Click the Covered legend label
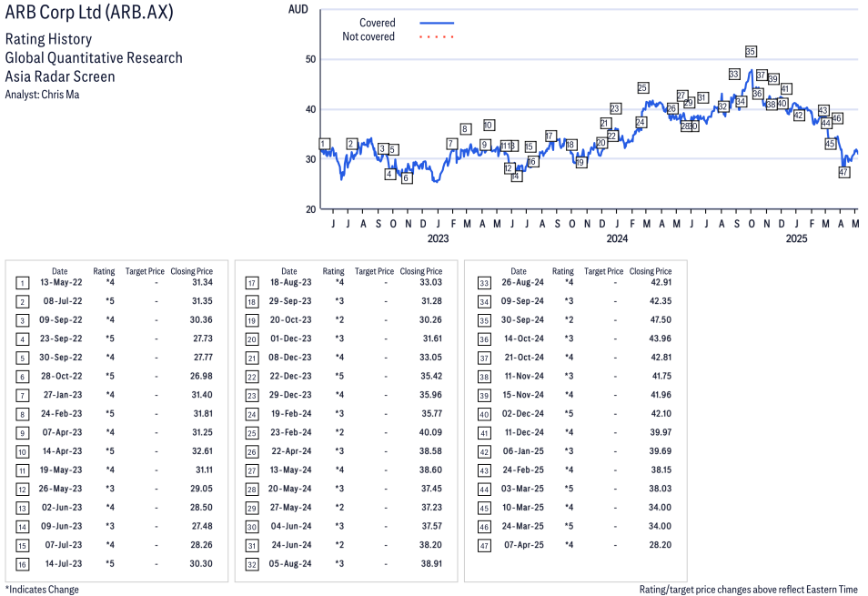 click(377, 23)
